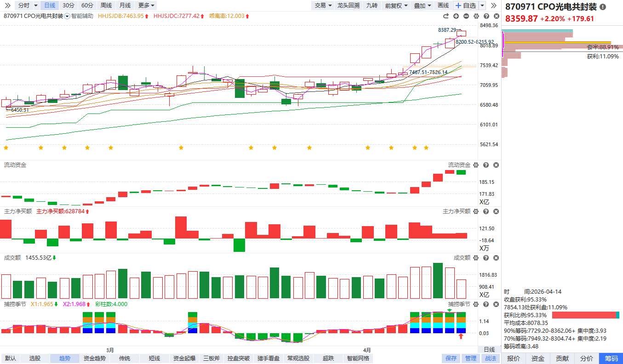Click the 保存 button
Viewport: 623px width, 364px height.
click(451, 358)
